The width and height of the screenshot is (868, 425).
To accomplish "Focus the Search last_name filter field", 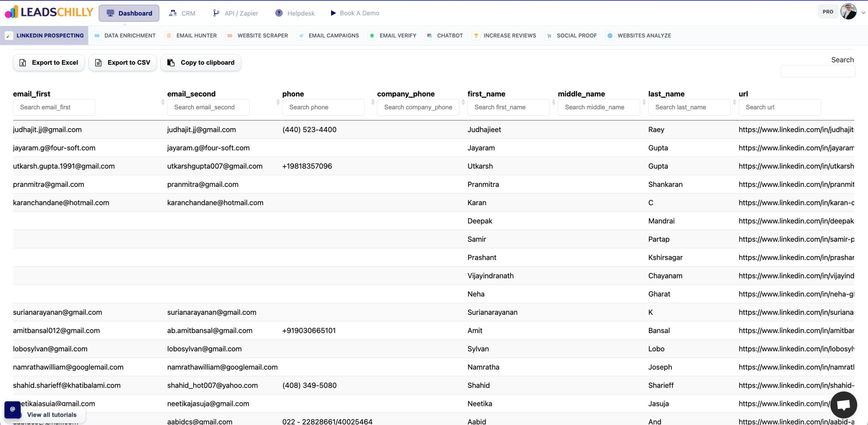I will pyautogui.click(x=689, y=107).
